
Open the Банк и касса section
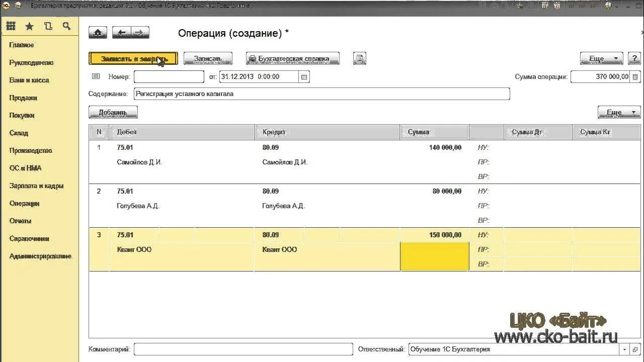pos(29,80)
